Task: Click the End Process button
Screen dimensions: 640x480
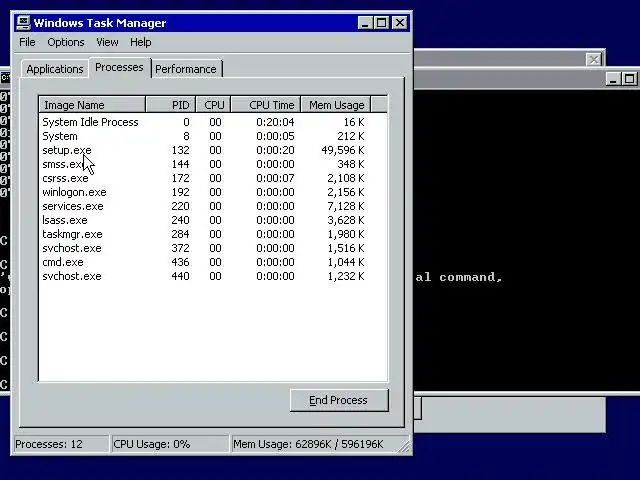Action: pyautogui.click(x=339, y=400)
